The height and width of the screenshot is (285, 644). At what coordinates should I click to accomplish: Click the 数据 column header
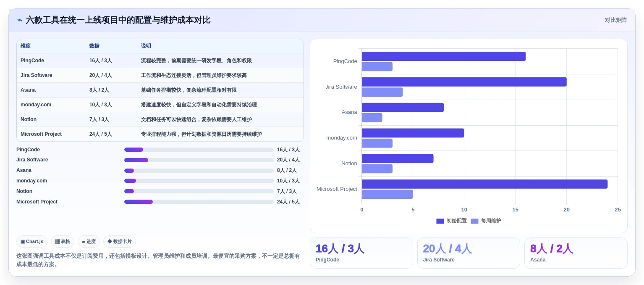pos(94,46)
